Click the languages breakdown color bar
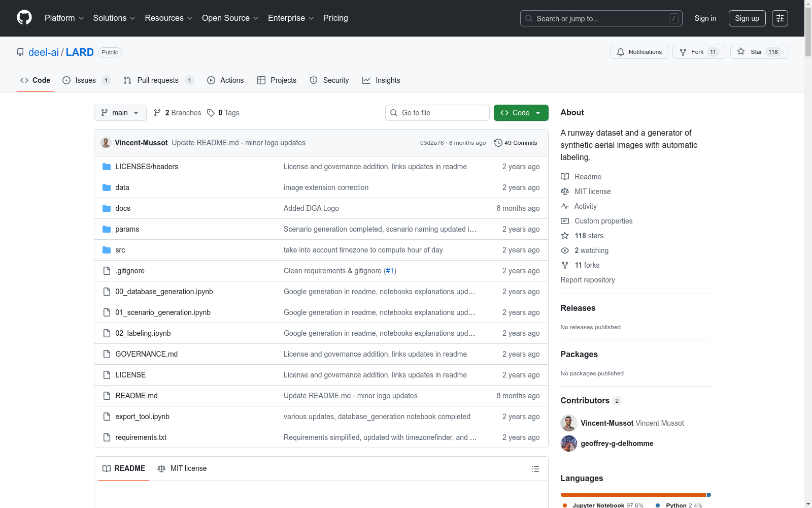The height and width of the screenshot is (508, 812). point(636,495)
